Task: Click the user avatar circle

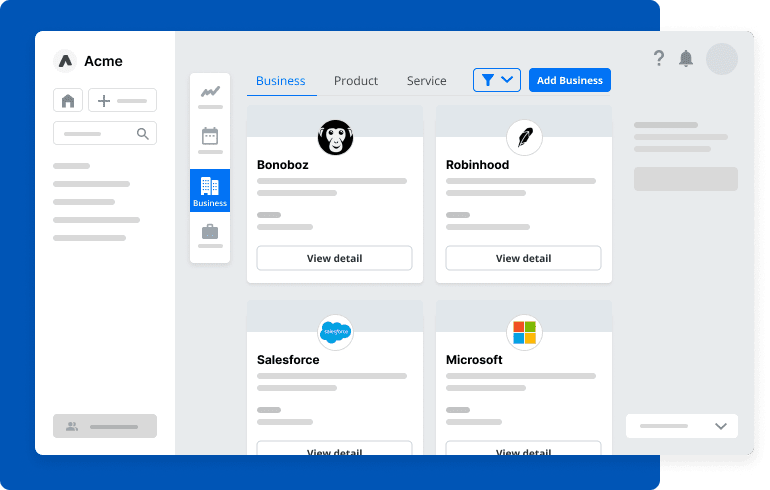Action: 721,59
